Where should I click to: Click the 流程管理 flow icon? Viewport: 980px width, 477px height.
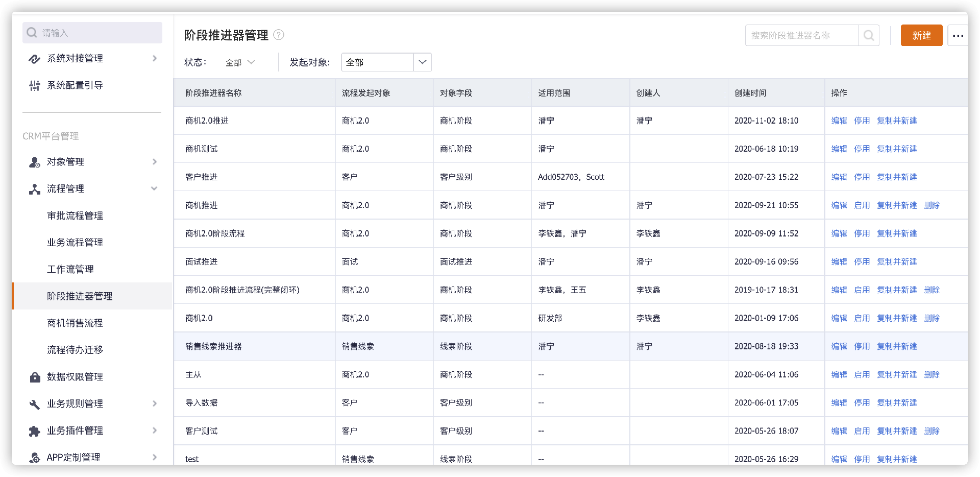tap(34, 189)
